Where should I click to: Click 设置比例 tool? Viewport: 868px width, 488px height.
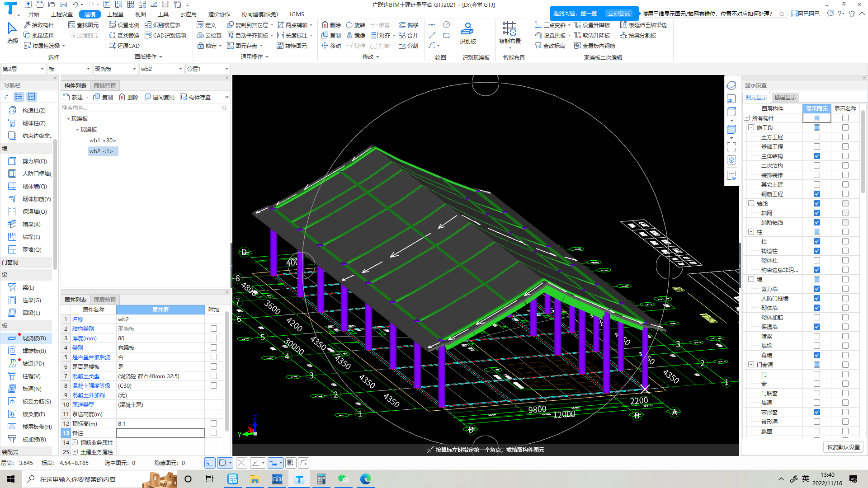[x=124, y=25]
